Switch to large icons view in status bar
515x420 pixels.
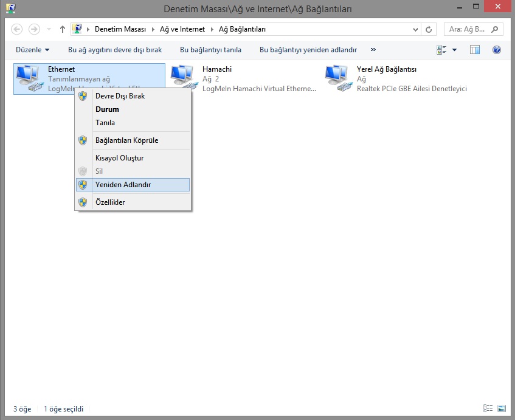pyautogui.click(x=502, y=408)
